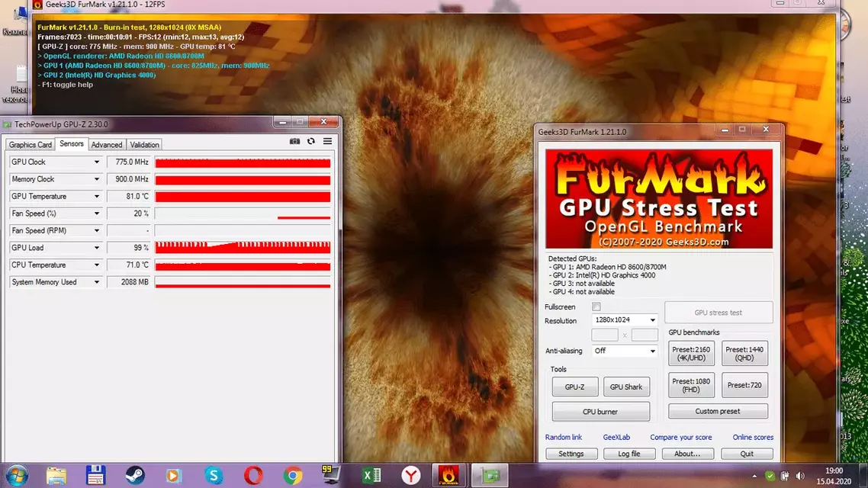Select the Sensors tab in GPU-Z

tap(72, 144)
